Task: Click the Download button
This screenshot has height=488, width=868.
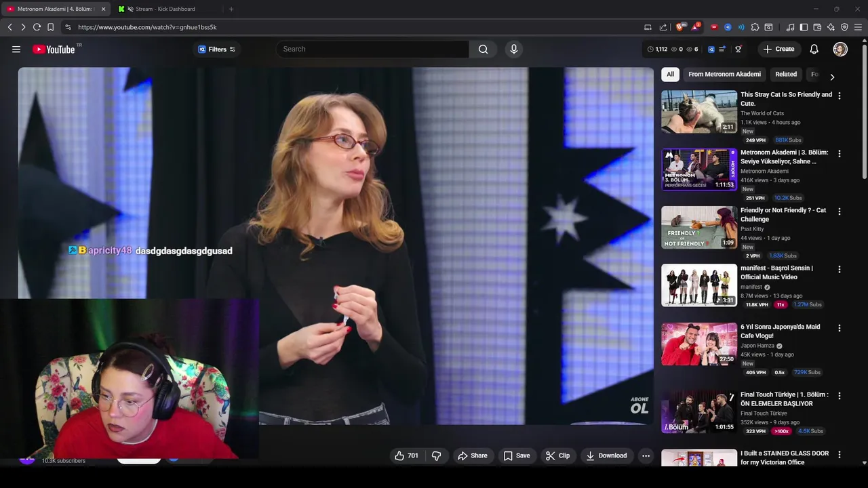Action: point(606,455)
